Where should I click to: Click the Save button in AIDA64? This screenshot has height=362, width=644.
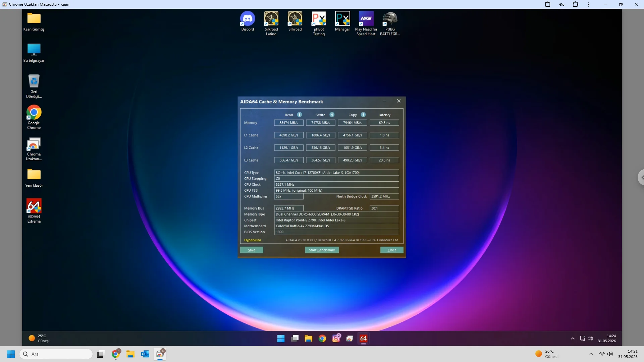click(x=252, y=250)
